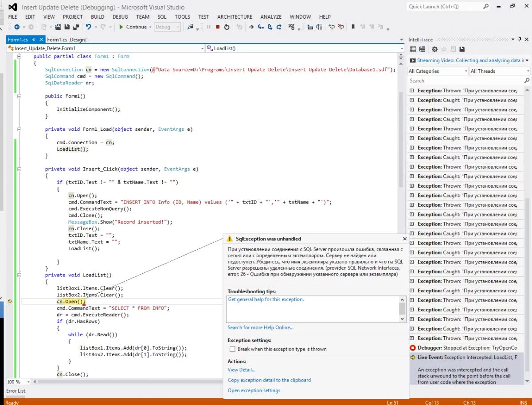The image size is (532, 405).
Task: Restart the debugging session
Action: point(227,27)
